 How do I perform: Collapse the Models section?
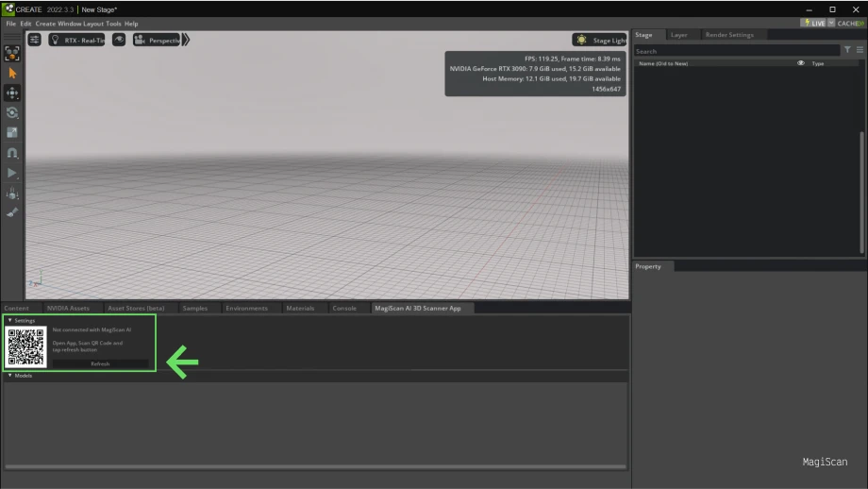pyautogui.click(x=10, y=376)
